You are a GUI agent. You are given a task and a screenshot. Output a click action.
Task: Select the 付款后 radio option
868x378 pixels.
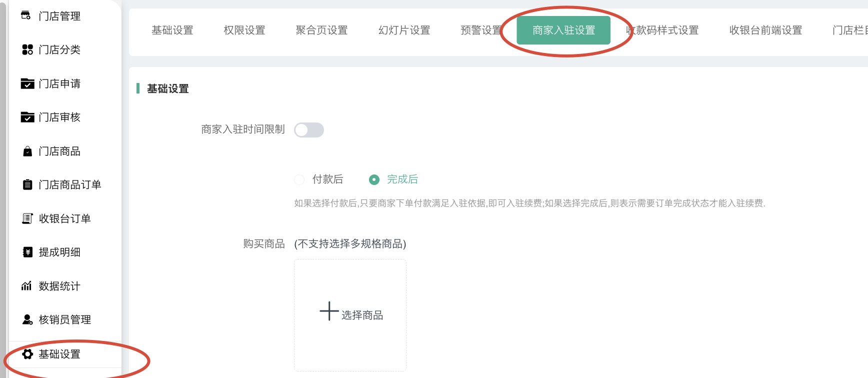pos(299,179)
